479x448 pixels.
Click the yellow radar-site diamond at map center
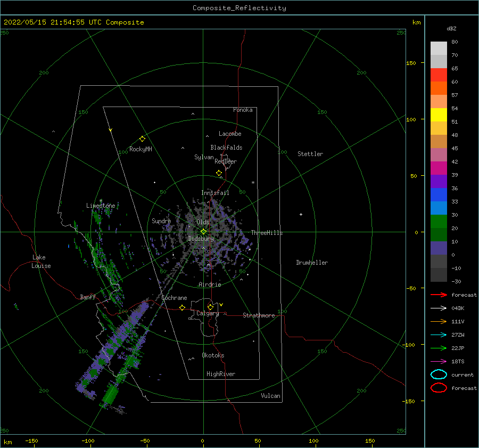point(203,232)
